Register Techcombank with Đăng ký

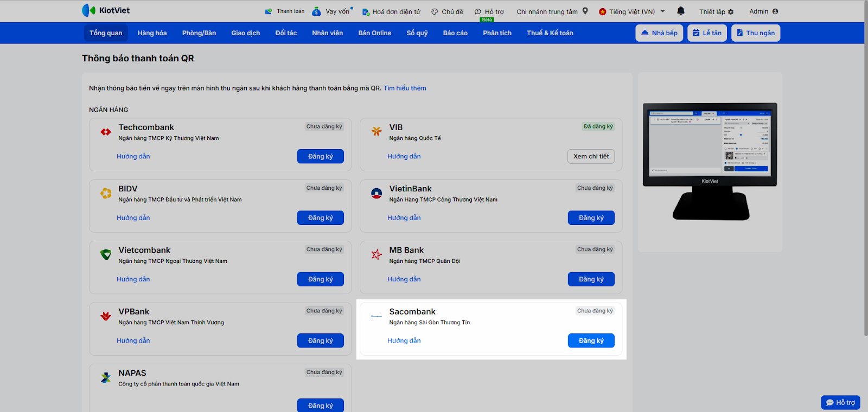point(321,156)
